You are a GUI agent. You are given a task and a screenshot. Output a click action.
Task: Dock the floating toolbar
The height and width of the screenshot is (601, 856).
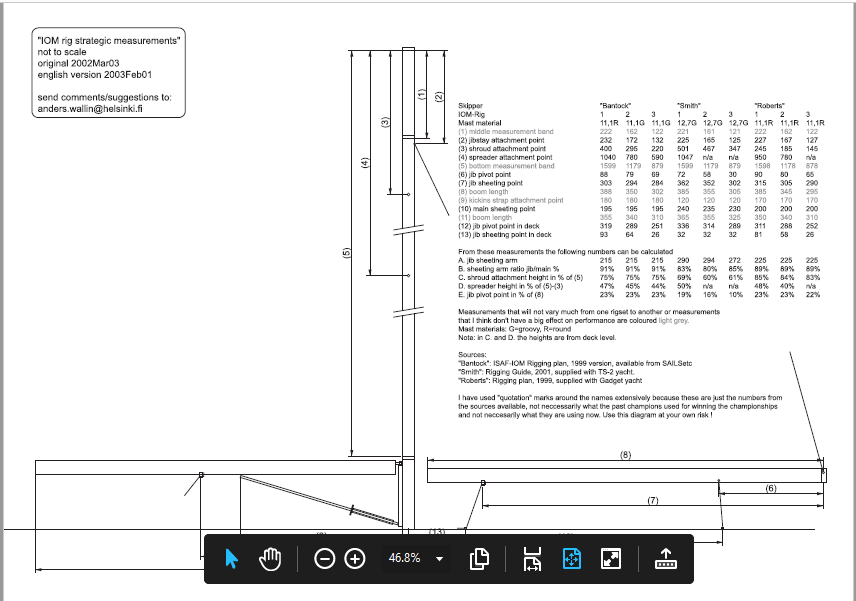tap(665, 558)
